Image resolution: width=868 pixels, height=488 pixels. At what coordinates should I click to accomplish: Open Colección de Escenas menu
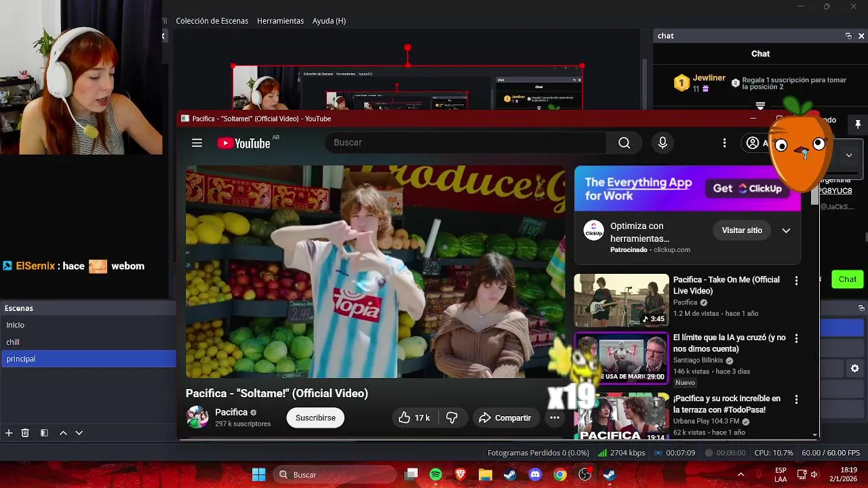[212, 21]
